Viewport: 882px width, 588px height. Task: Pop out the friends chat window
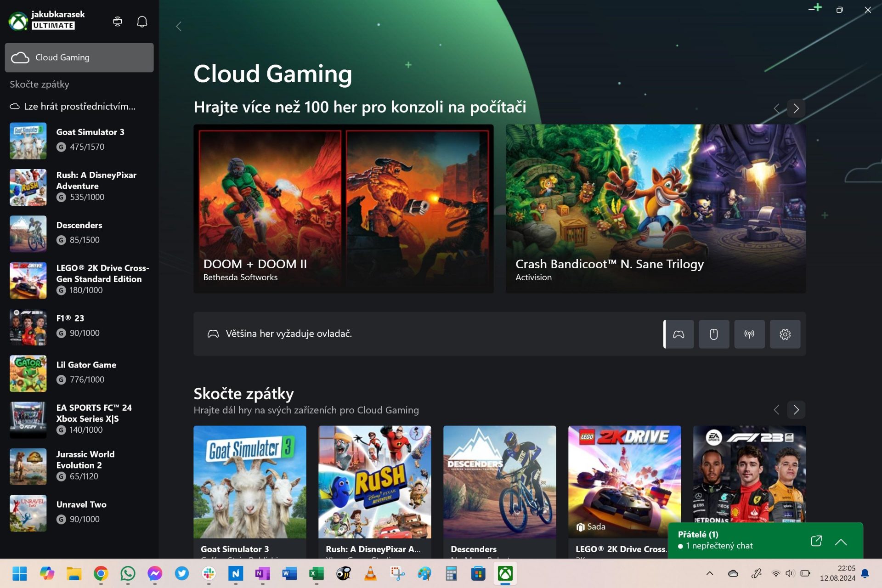coord(816,541)
